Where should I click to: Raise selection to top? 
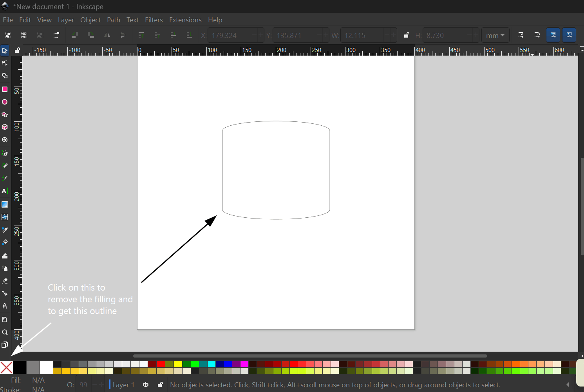141,35
